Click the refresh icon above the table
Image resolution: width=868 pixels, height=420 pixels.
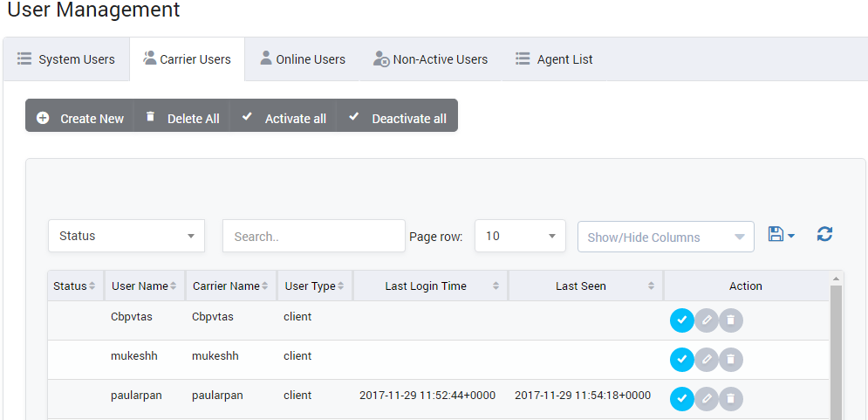point(824,234)
